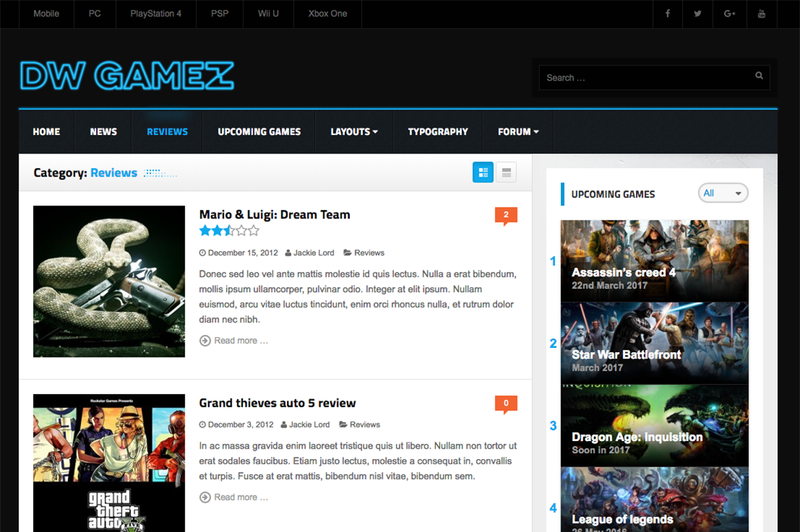Open the Typography menu item
Viewport: 800px width, 532px height.
pos(438,132)
